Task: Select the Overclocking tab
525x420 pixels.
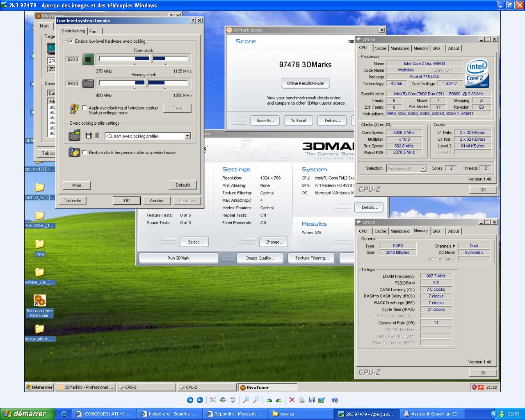Action: click(73, 31)
